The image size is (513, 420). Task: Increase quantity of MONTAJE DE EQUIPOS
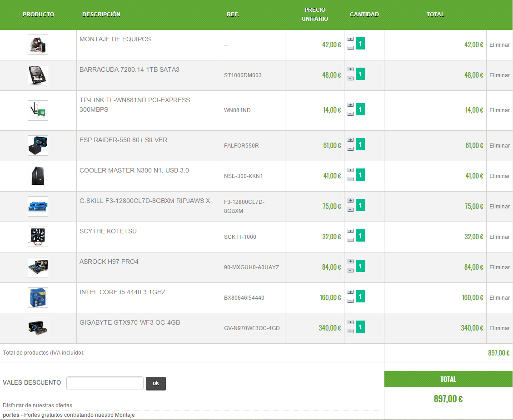point(350,39)
